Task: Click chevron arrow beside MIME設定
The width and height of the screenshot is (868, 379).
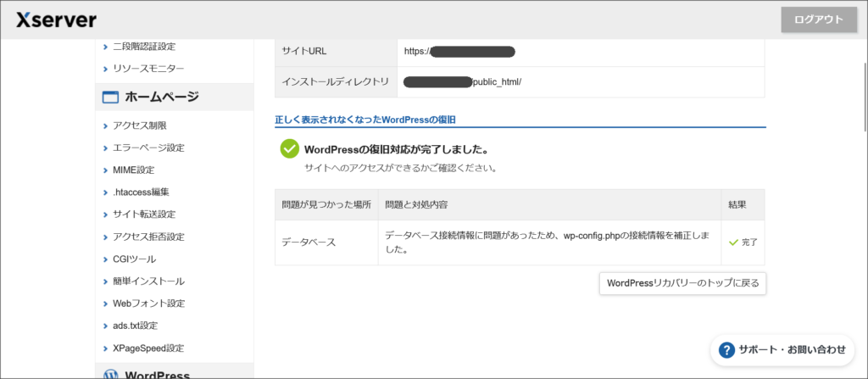Action: pos(105,170)
